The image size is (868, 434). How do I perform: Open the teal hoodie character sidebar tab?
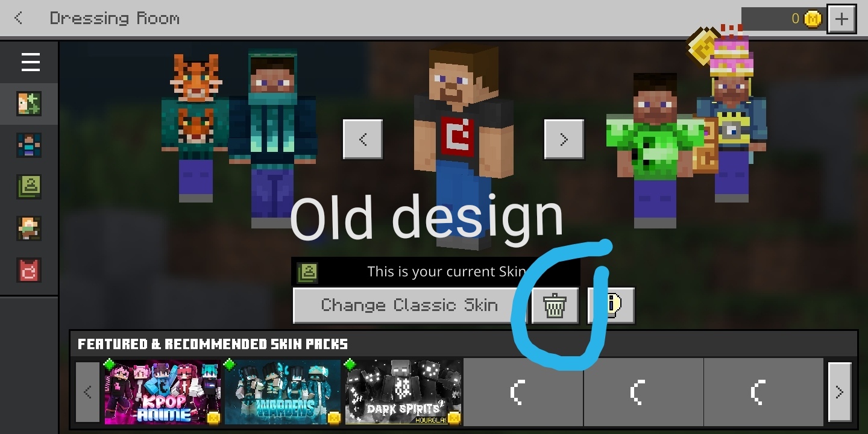[29, 145]
